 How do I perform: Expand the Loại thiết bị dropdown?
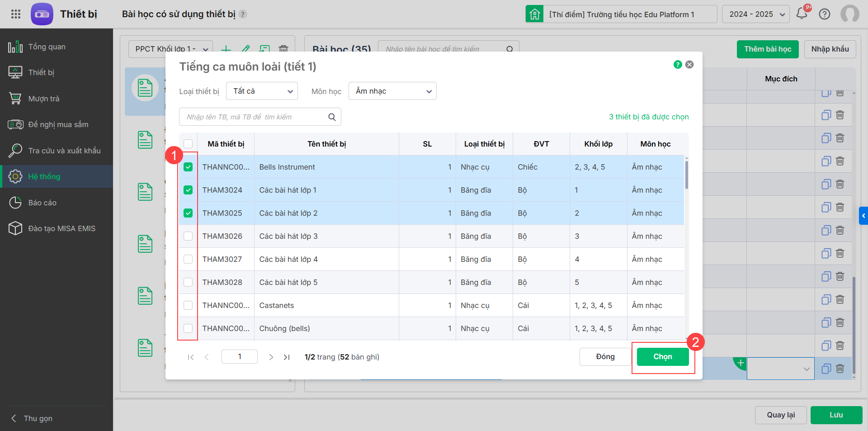click(262, 91)
